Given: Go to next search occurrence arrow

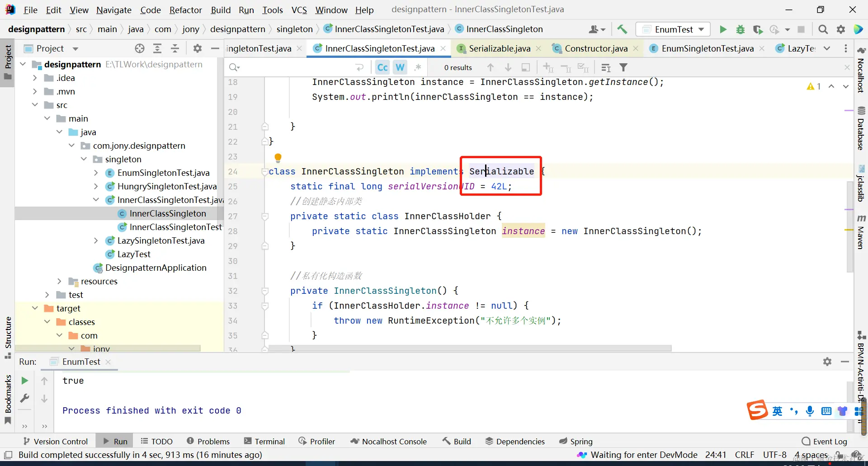Looking at the screenshot, I should tap(508, 67).
